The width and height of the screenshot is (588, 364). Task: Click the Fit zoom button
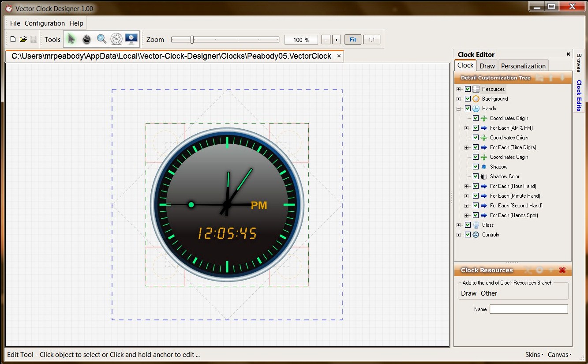[353, 40]
